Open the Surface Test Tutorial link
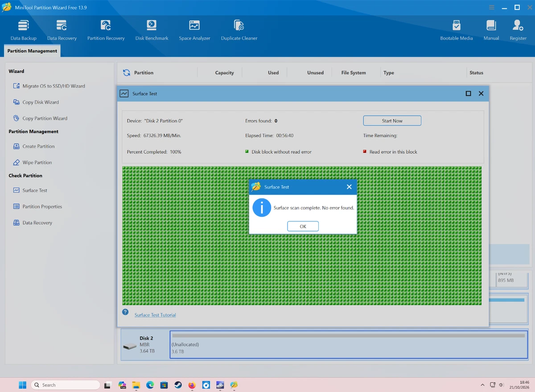Screen dimensions: 535x392 [155, 315]
